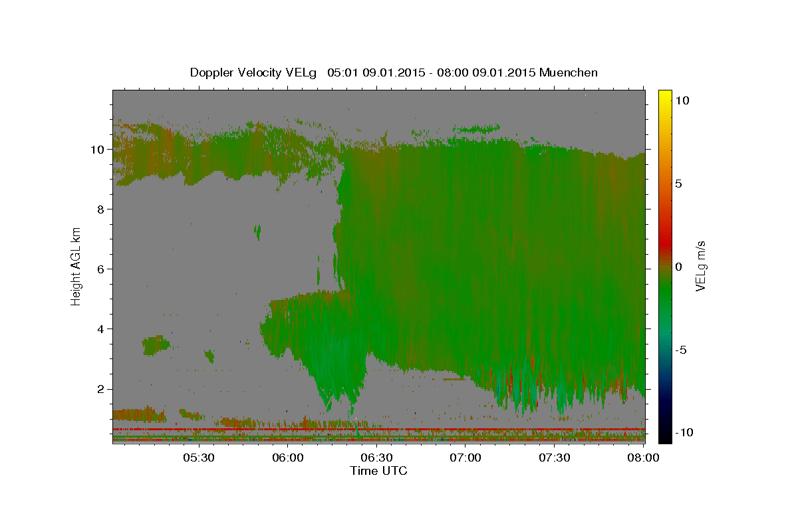Select the 'Muenchen' location text in the title
This screenshot has width=798, height=532.
(569, 72)
